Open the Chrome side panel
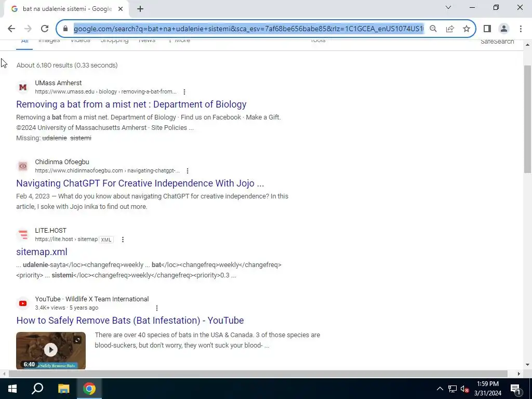This screenshot has height=399, width=532. coord(487,29)
